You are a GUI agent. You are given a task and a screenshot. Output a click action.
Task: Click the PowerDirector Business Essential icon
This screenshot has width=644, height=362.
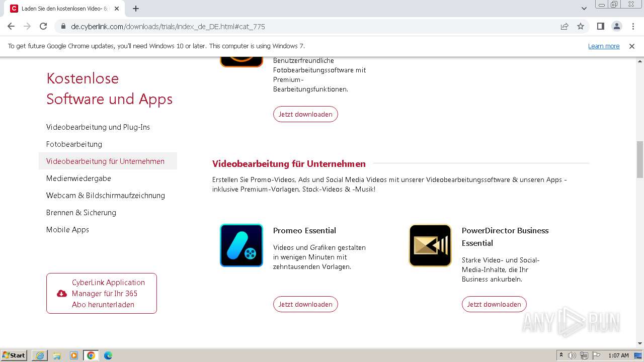[x=430, y=245]
